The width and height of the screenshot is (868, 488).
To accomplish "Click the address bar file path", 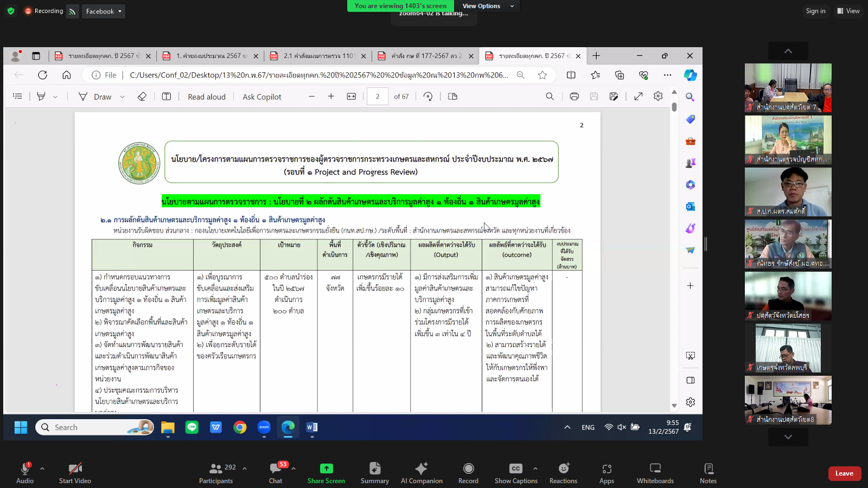I will (x=319, y=75).
